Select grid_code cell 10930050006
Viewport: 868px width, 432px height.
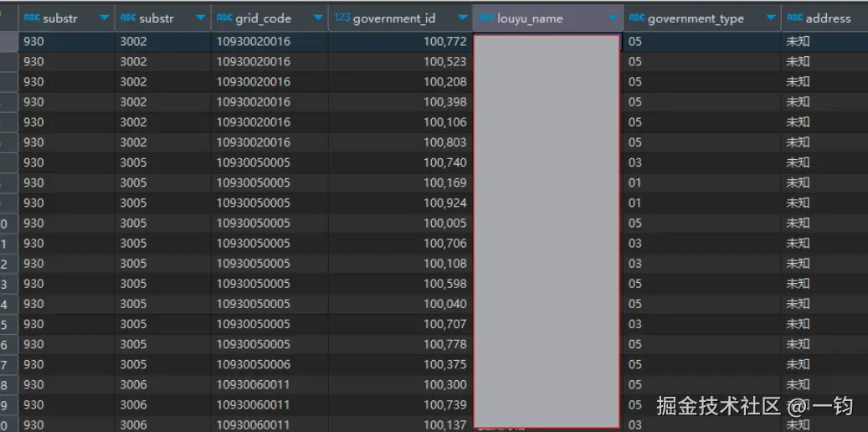pos(270,364)
